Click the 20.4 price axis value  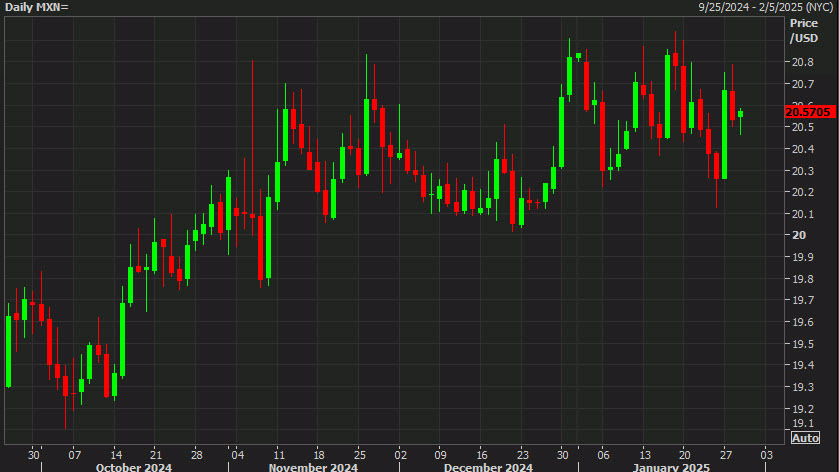[803, 149]
